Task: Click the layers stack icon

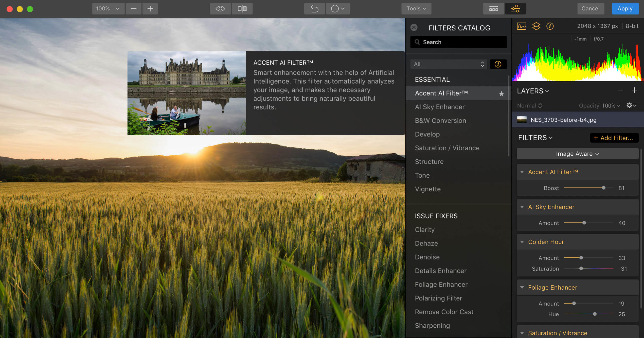Action: click(536, 26)
